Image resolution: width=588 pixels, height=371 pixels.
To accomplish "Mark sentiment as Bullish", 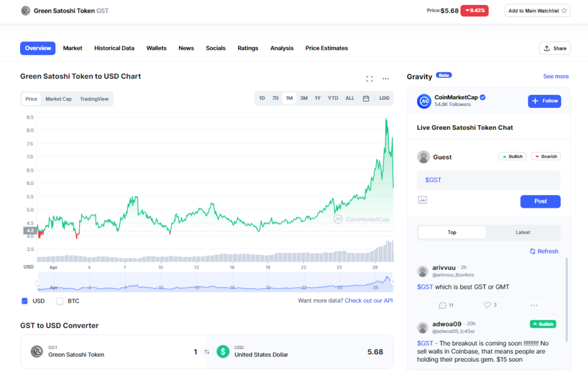I will [x=512, y=156].
